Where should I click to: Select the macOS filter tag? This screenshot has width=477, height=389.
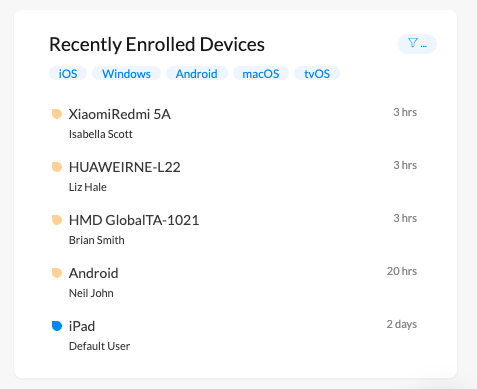click(261, 73)
